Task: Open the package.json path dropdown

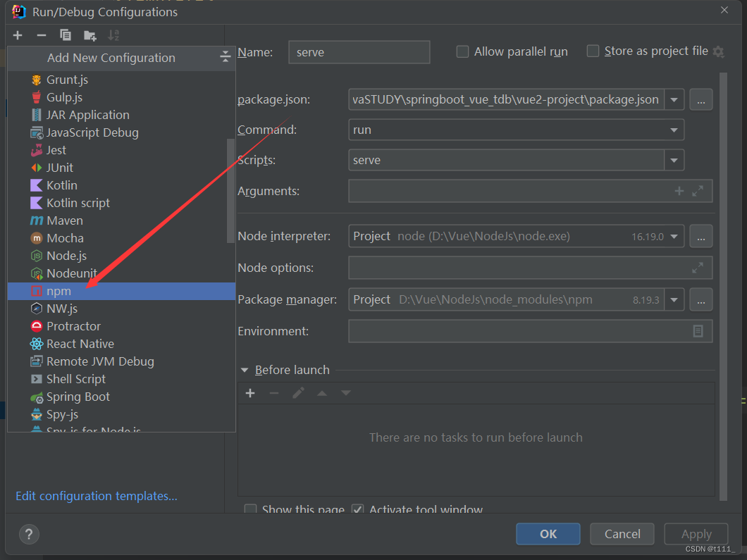Action: pos(674,99)
